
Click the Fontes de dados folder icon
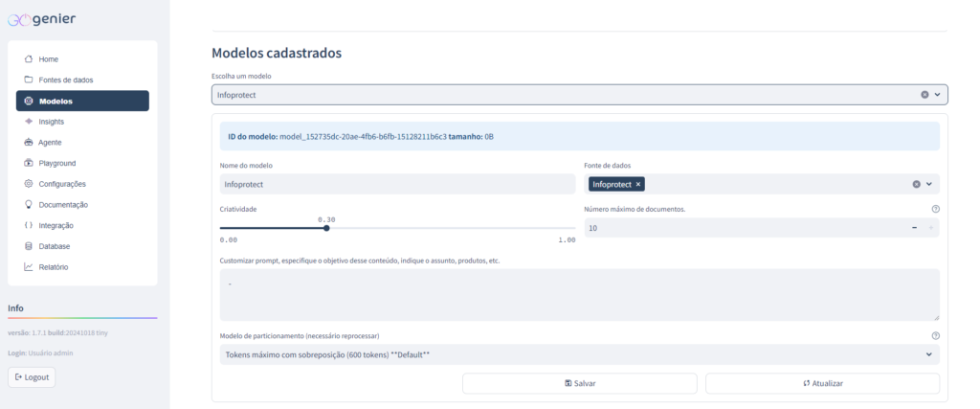point(29,80)
